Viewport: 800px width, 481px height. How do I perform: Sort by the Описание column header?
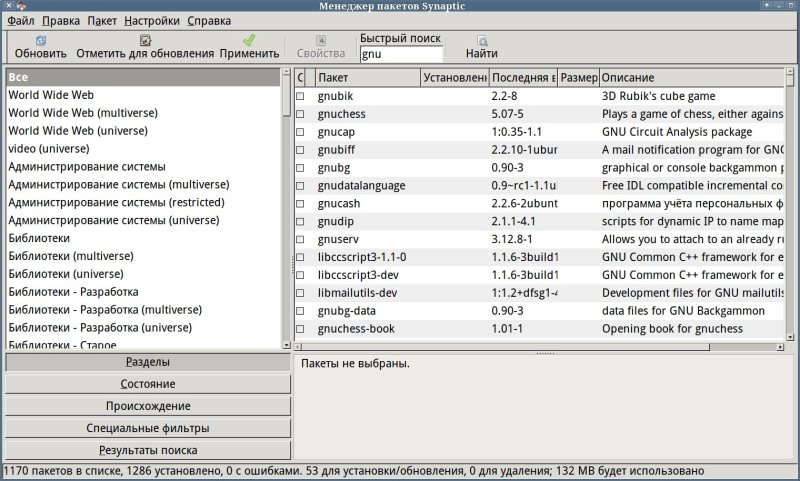(x=691, y=78)
